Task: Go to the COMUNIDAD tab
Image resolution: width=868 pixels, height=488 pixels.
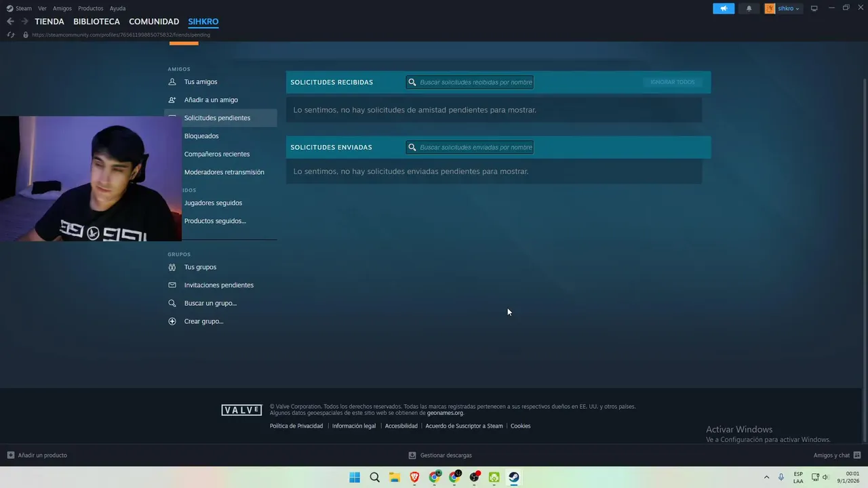Action: pyautogui.click(x=154, y=22)
